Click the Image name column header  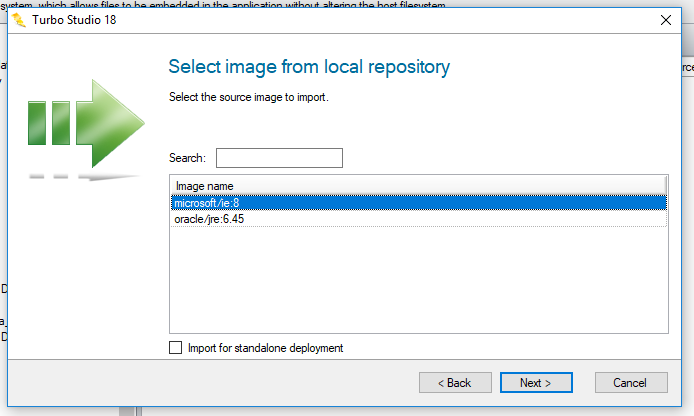(x=418, y=186)
